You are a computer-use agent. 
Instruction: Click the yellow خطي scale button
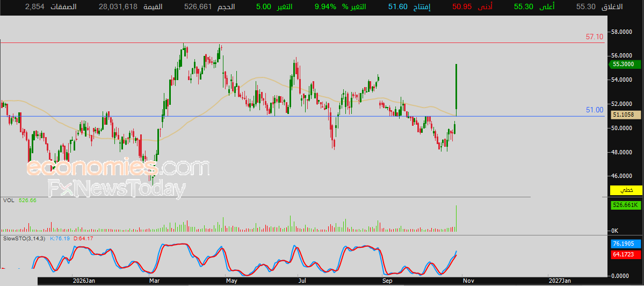point(626,190)
